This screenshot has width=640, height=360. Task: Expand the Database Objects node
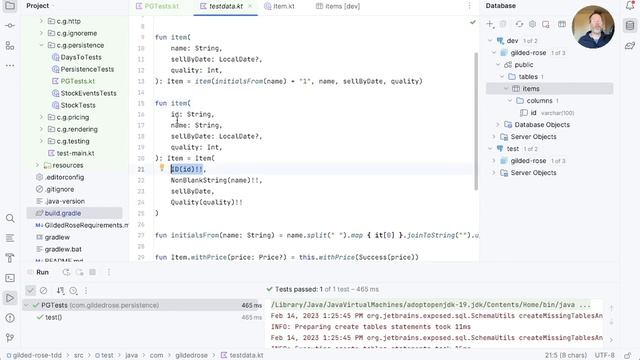(498, 125)
